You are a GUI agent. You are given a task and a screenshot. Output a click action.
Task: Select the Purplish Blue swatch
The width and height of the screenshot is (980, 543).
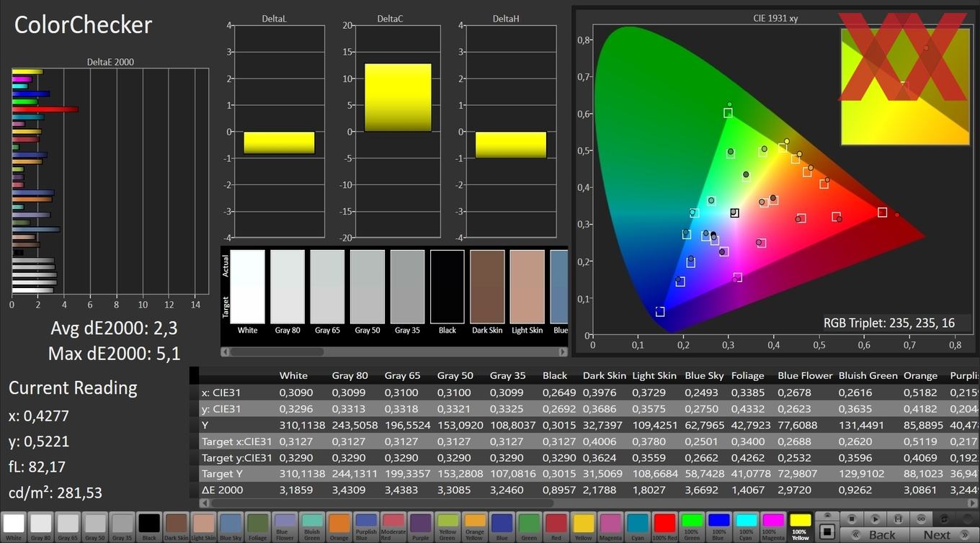point(366,526)
